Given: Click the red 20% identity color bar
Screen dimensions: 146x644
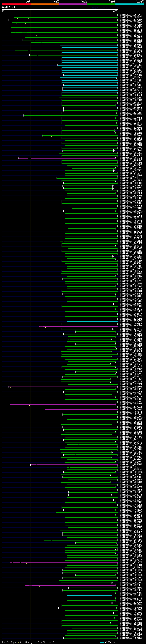Looking at the screenshot, I should (16, 4).
